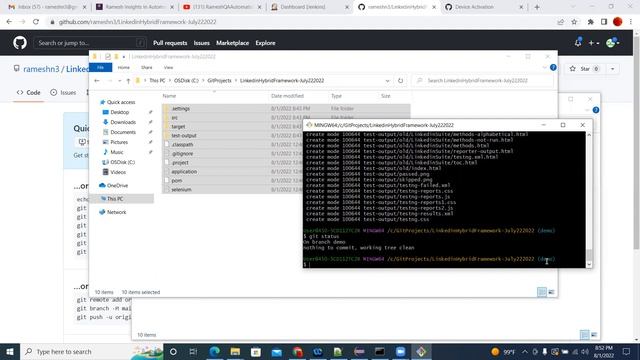Open File Explorer from the taskbar

point(235,351)
